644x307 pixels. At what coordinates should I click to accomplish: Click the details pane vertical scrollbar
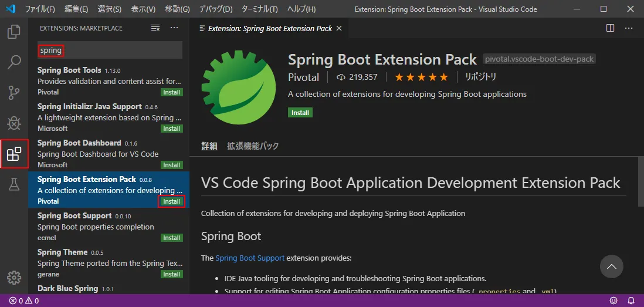click(x=641, y=181)
